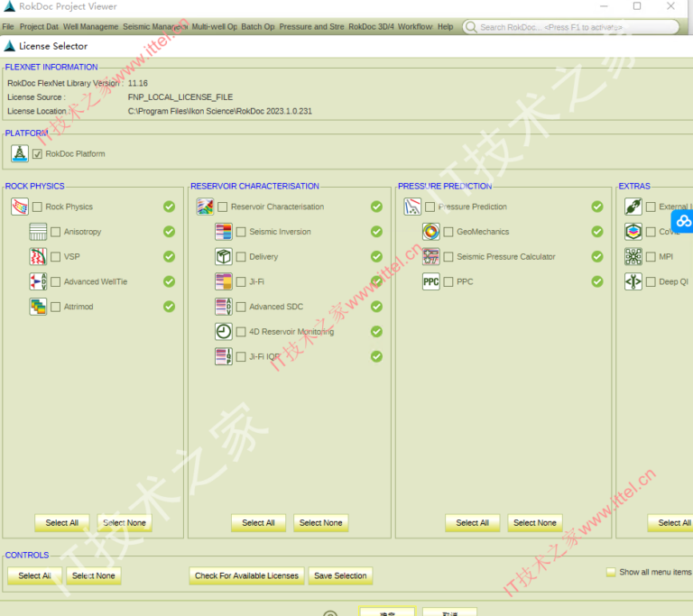Click the GeoMechanics module icon
The image size is (693, 616).
point(431,232)
